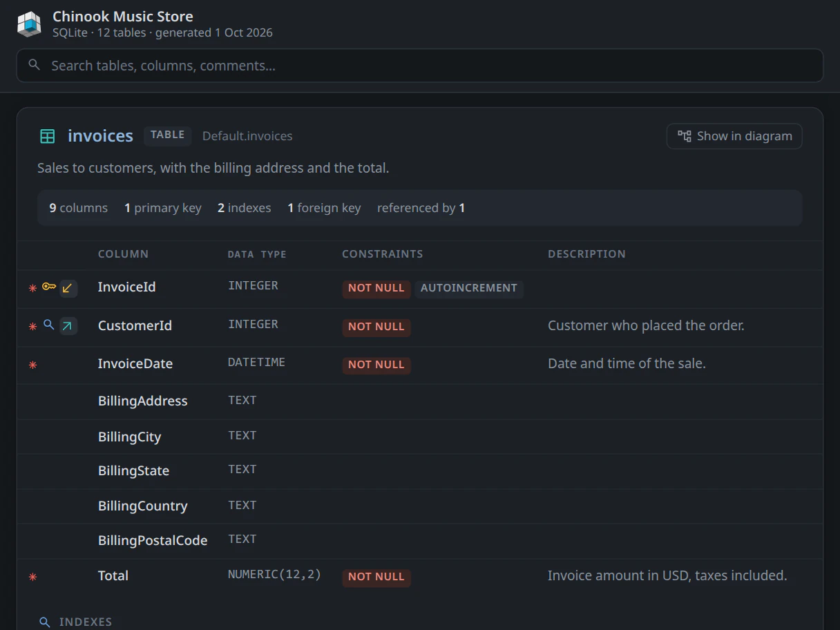Viewport: 840px width, 630px height.
Task: Click the index magnifier icon on CustomerId row
Action: pos(49,325)
